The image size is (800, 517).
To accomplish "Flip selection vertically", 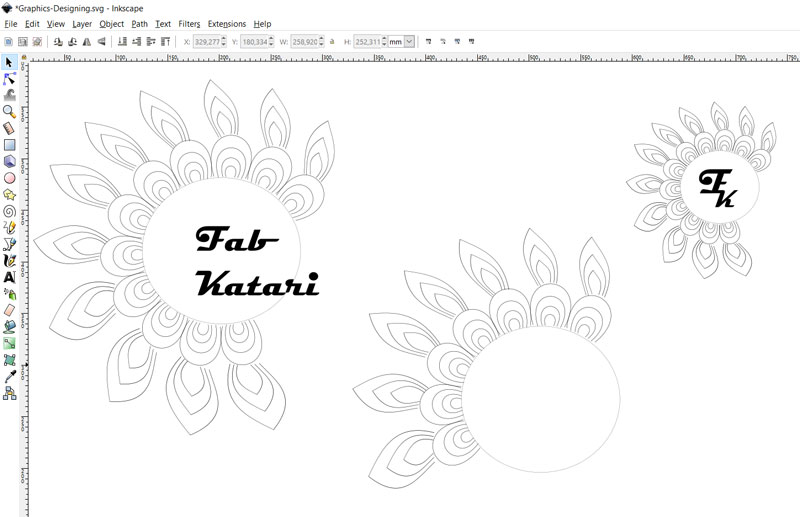I will [101, 41].
